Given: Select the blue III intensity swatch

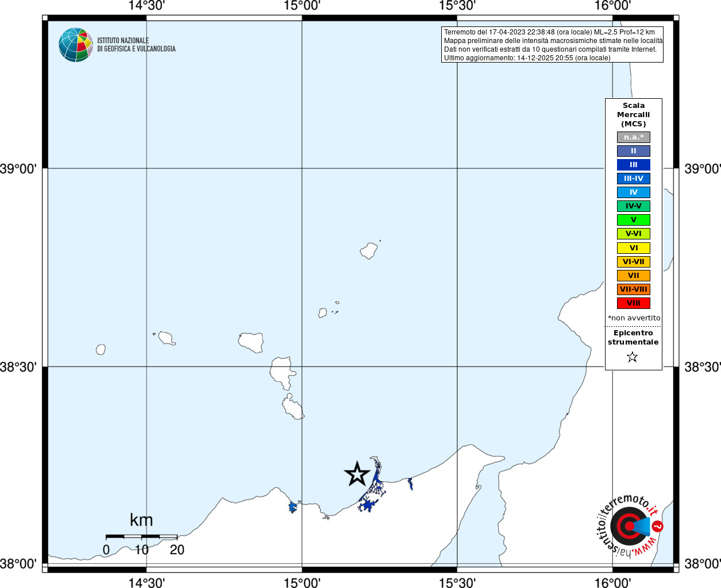Looking at the screenshot, I should (634, 165).
